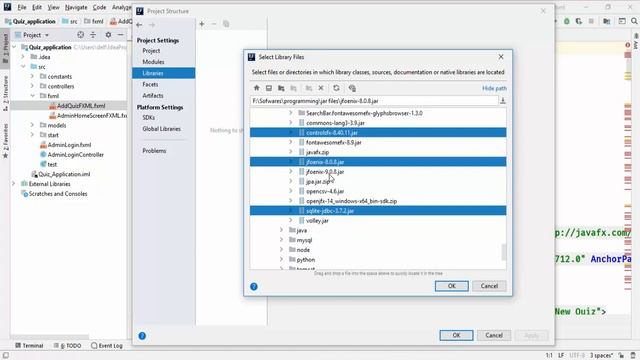
Task: Click OK in Select Library Files dialog
Action: (x=452, y=286)
